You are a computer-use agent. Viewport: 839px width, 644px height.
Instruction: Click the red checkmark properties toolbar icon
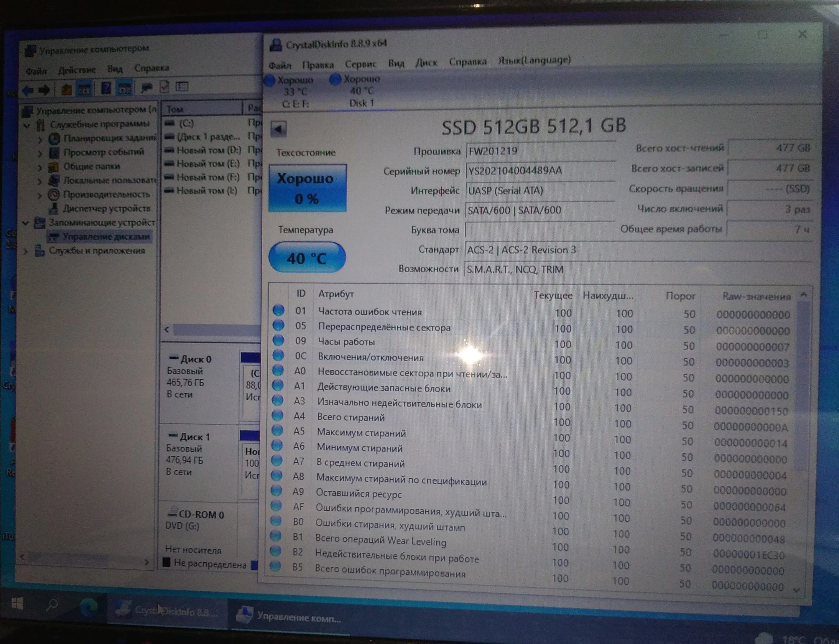click(165, 87)
